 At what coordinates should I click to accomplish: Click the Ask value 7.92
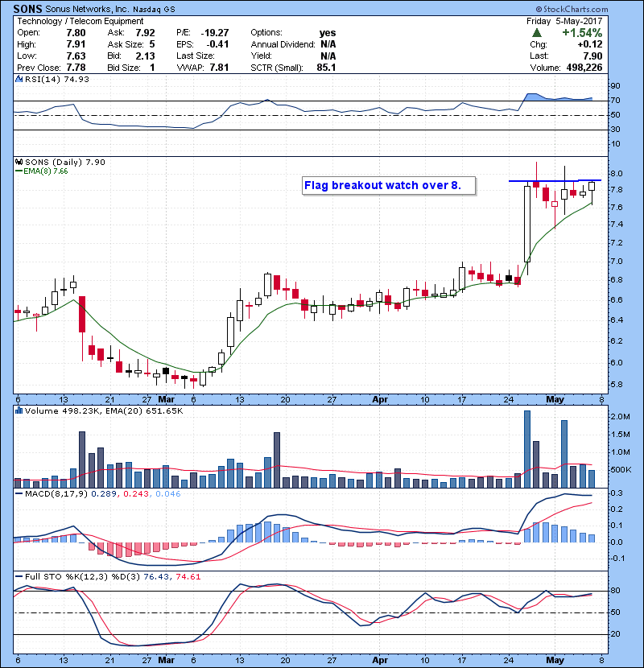pos(145,33)
